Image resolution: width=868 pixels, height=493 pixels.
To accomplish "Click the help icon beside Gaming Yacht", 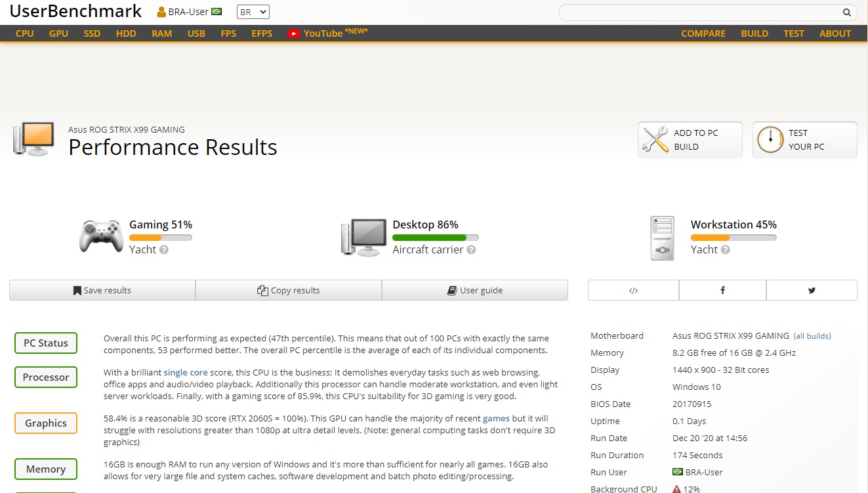I will (164, 250).
